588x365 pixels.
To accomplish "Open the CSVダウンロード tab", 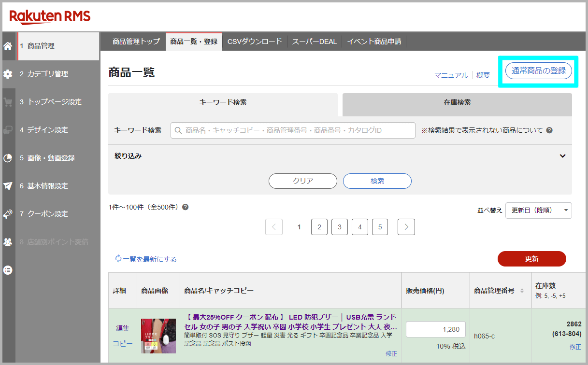I will [x=255, y=42].
